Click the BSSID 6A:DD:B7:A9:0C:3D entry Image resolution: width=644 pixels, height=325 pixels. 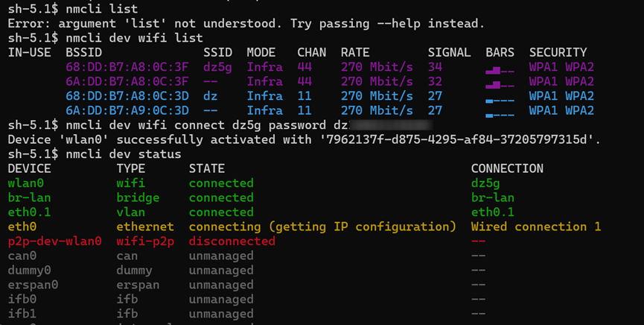click(127, 110)
